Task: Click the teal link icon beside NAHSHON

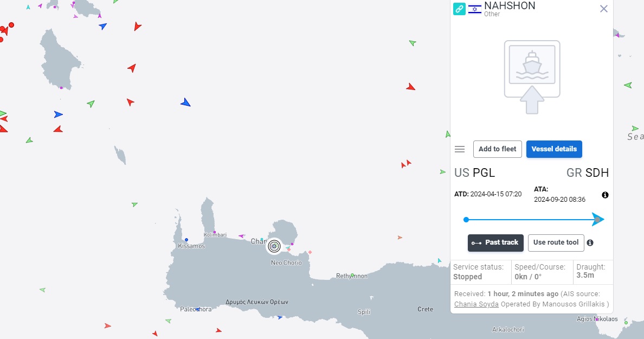Action: point(459,9)
